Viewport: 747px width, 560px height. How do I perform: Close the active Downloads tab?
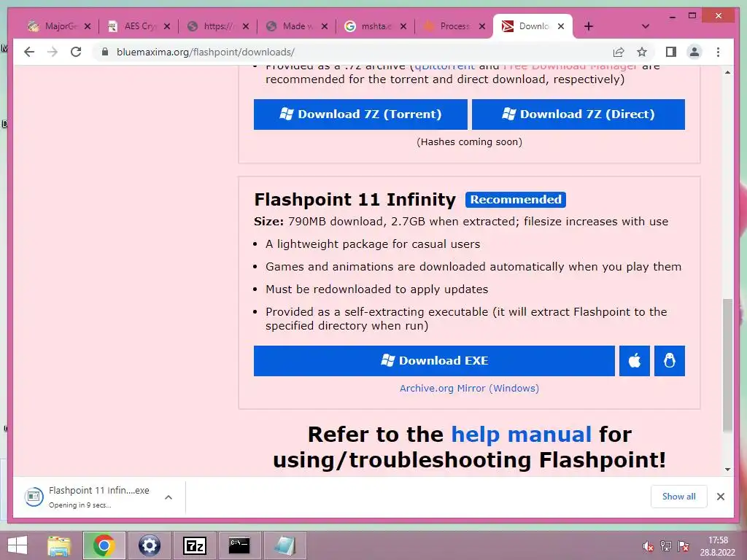561,26
